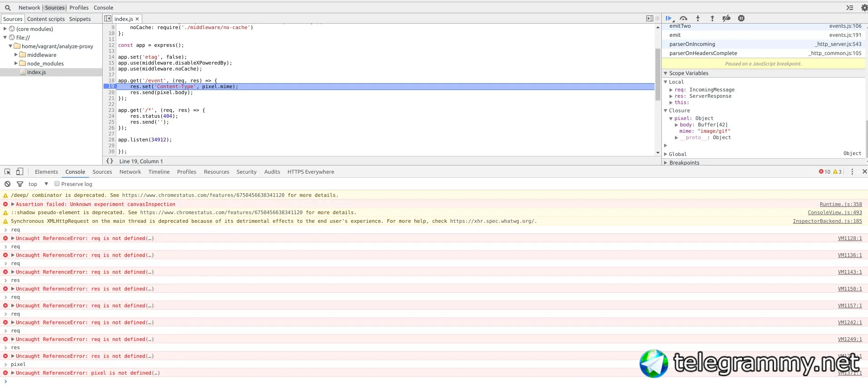Enable Preserve log checkbox
The width and height of the screenshot is (868, 391).
pyautogui.click(x=57, y=184)
